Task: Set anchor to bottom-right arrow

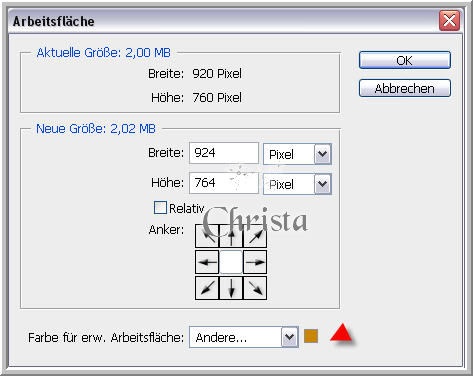Action: [255, 288]
